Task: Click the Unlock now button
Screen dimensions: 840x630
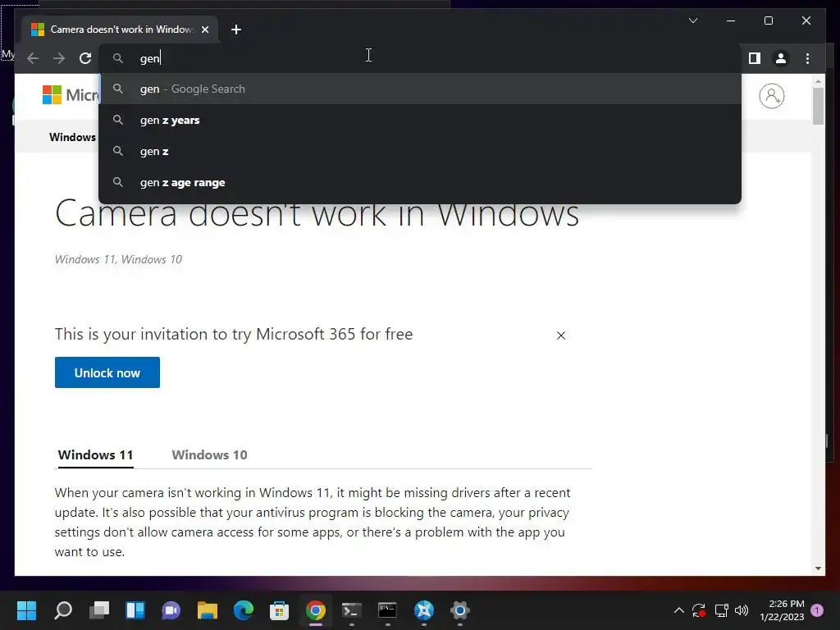Action: [107, 372]
